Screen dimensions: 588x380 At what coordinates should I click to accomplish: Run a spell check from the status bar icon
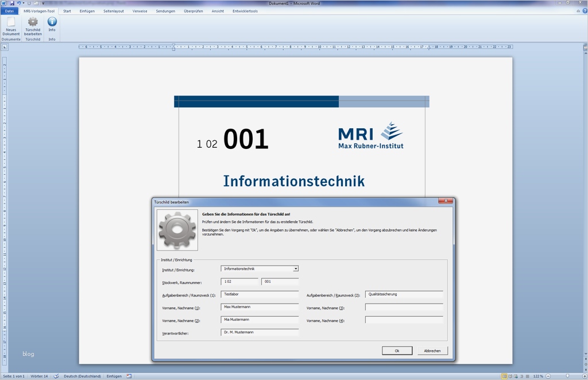pos(56,375)
